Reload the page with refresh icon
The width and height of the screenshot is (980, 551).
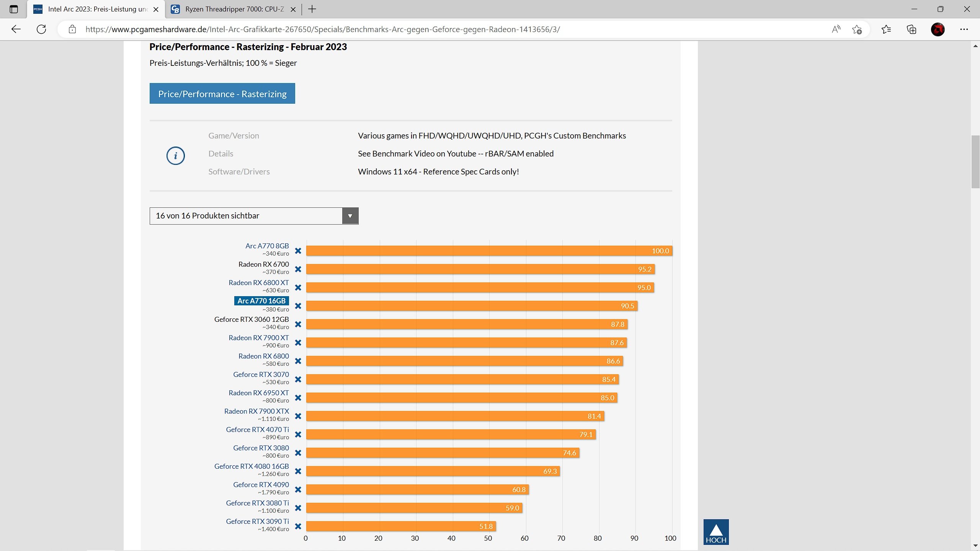(41, 29)
